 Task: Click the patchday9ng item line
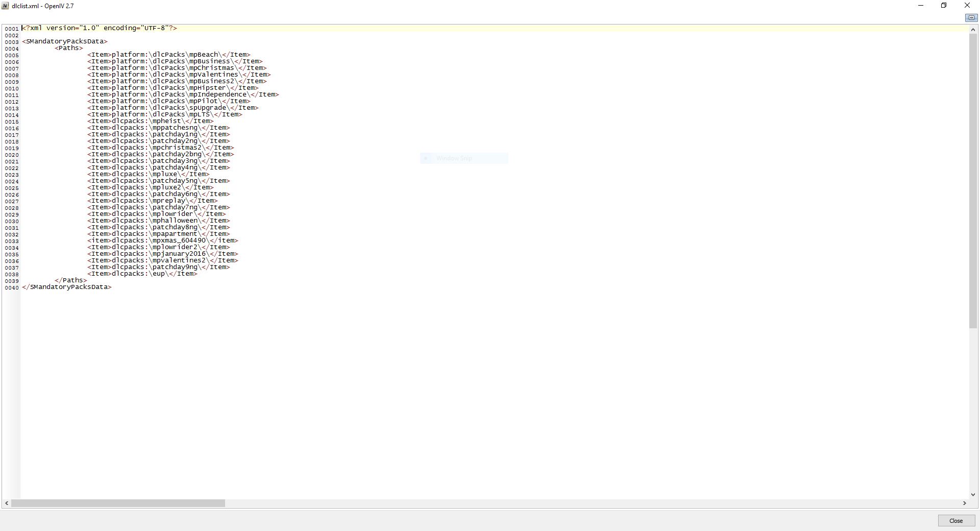159,267
